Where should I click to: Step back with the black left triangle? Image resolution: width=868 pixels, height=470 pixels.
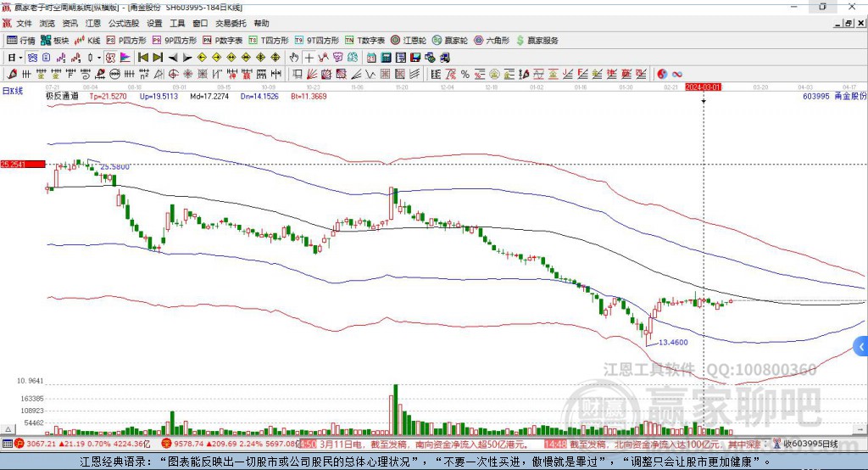click(x=173, y=57)
